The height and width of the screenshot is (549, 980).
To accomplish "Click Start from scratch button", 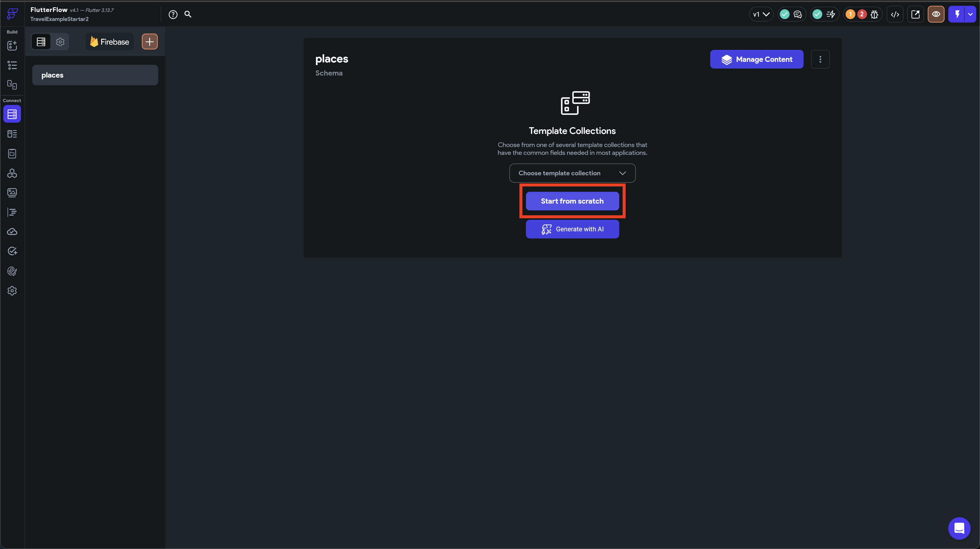I will coord(572,201).
